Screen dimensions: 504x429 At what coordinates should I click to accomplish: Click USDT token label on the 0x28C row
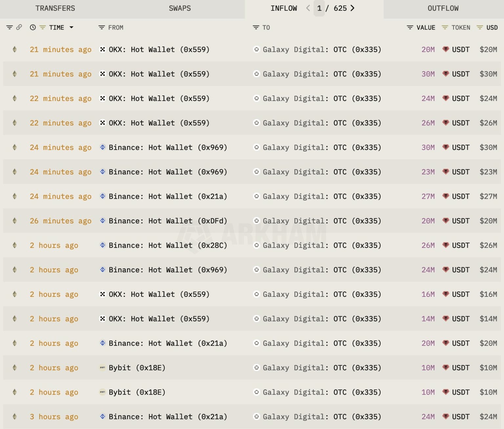461,245
